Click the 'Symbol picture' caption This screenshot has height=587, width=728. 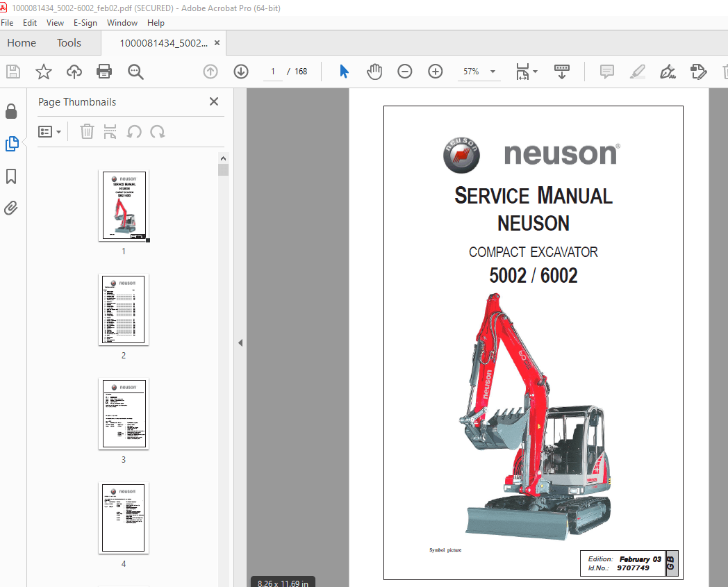[445, 550]
